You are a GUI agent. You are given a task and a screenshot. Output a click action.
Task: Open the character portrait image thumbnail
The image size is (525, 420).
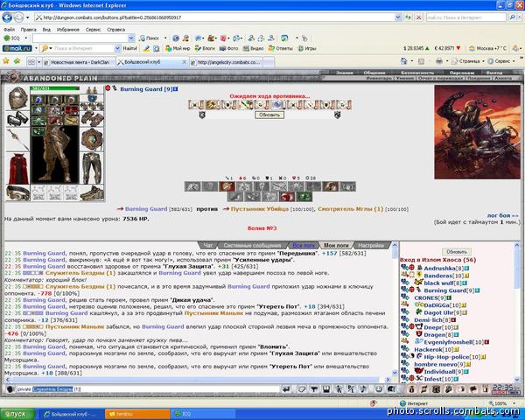click(477, 132)
